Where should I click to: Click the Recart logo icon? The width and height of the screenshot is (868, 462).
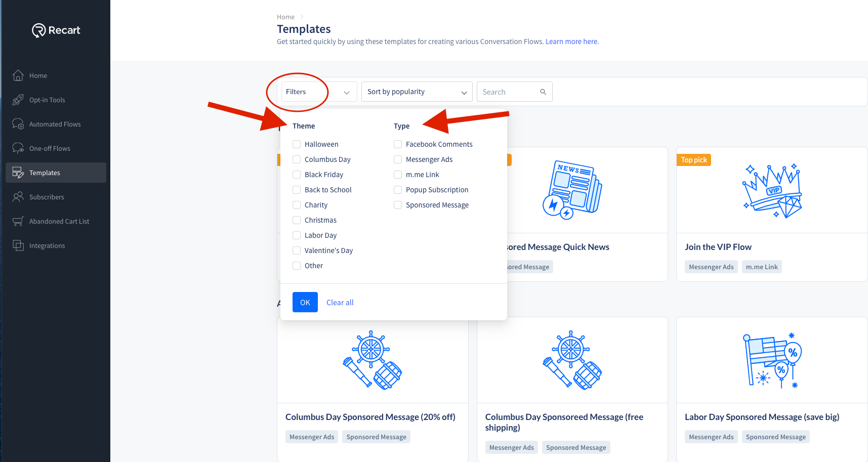tap(39, 30)
